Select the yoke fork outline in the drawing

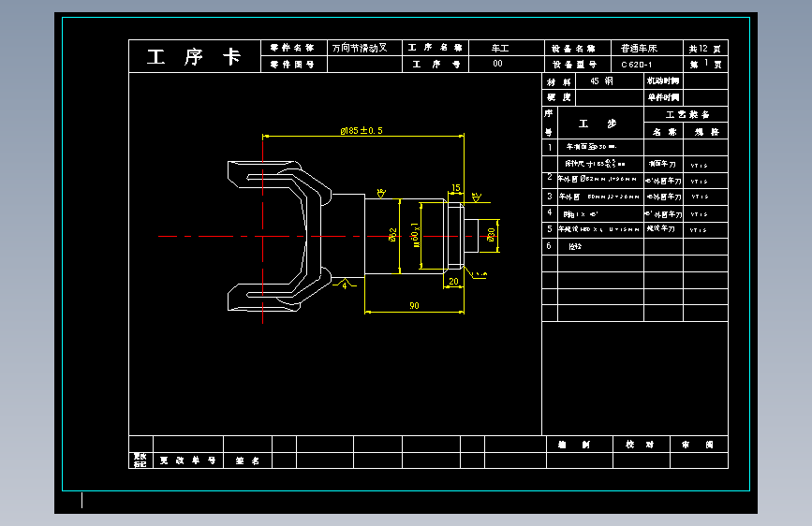pos(278,236)
